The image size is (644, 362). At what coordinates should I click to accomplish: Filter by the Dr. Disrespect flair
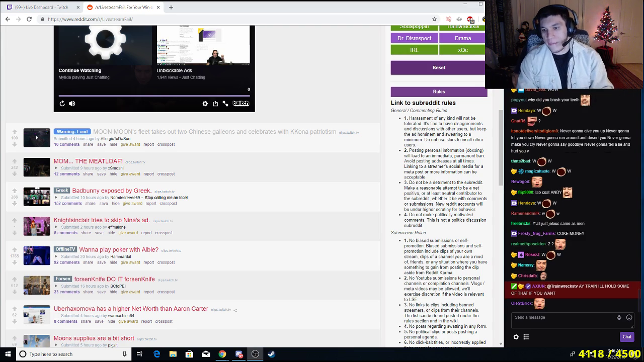pyautogui.click(x=415, y=38)
